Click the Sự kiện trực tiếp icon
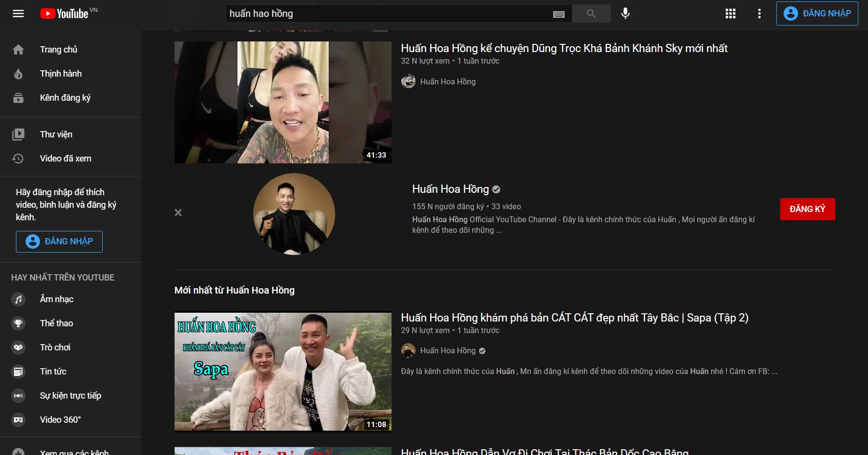 tap(18, 396)
